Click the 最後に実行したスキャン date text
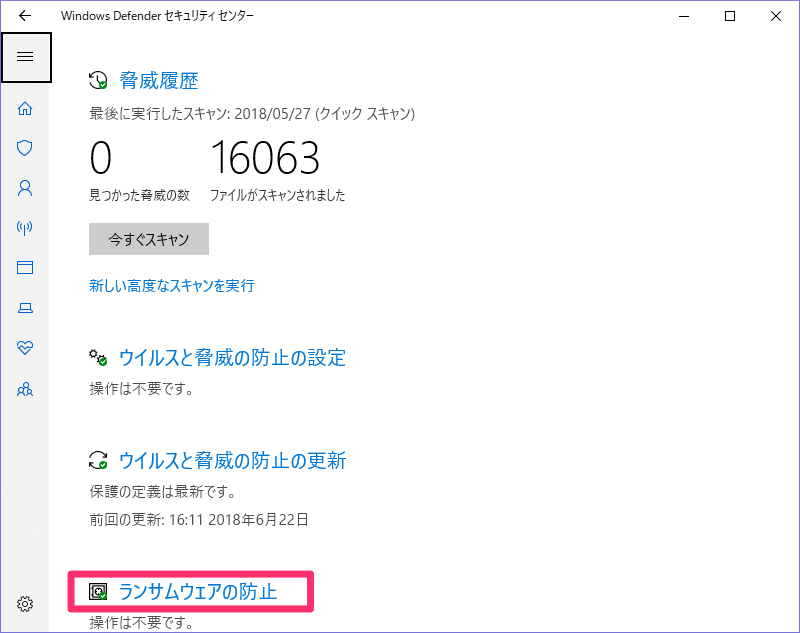The width and height of the screenshot is (800, 633). 252,113
